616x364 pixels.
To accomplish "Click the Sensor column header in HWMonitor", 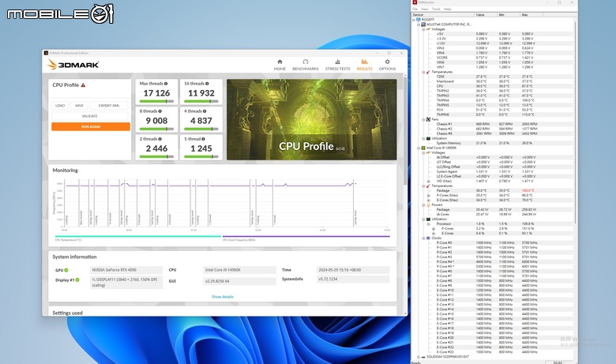I will coord(443,14).
